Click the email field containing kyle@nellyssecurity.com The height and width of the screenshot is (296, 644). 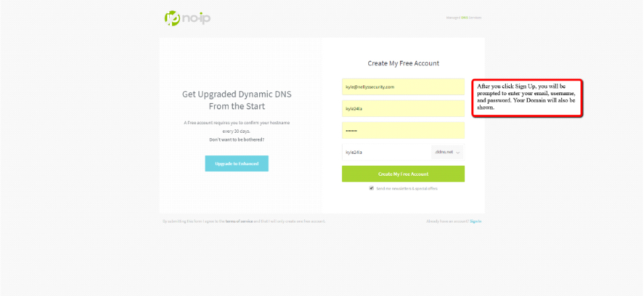[x=403, y=87]
